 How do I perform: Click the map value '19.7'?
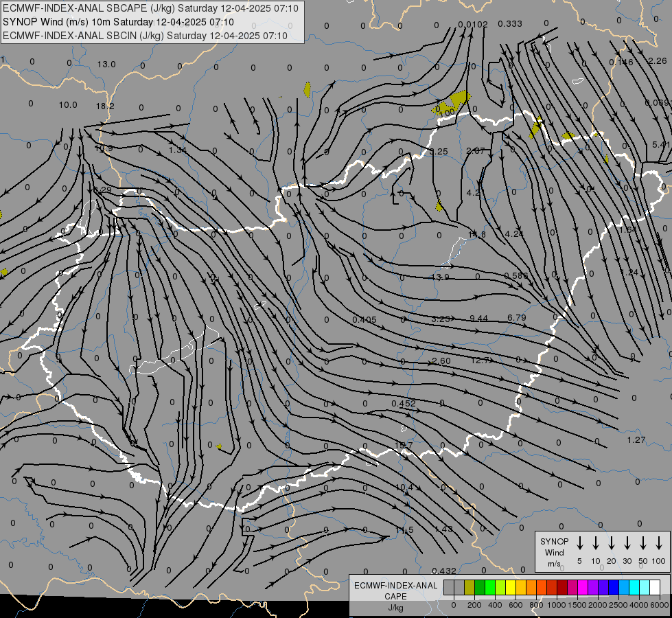(x=404, y=446)
